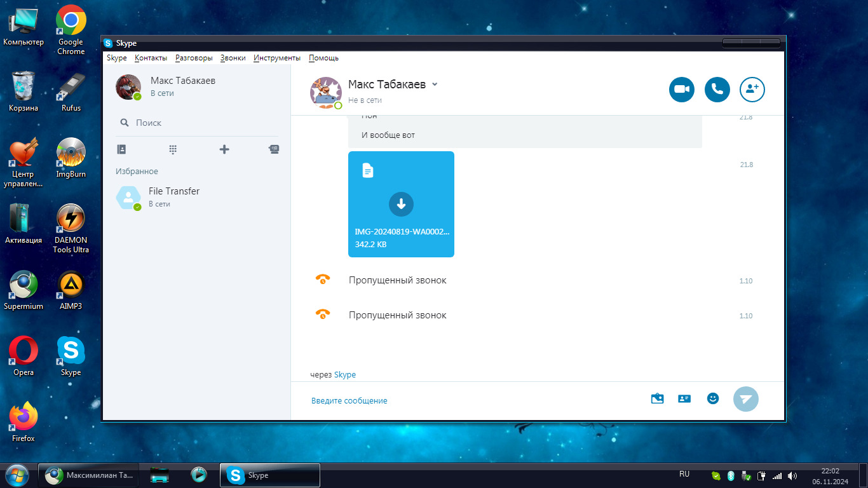868x488 pixels.
Task: Click the second 'Пропущенный звонок' entry
Action: pos(398,315)
